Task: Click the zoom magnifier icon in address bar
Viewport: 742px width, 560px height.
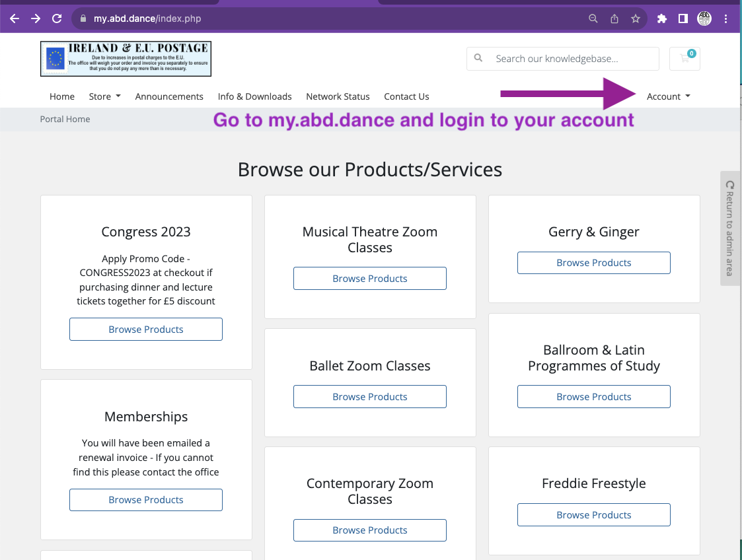Action: [x=593, y=18]
